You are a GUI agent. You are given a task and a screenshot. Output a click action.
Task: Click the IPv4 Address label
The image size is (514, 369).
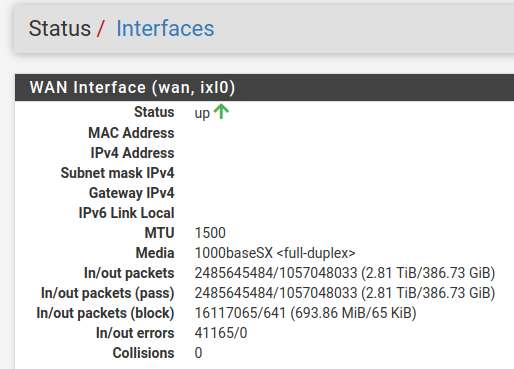[x=132, y=153]
